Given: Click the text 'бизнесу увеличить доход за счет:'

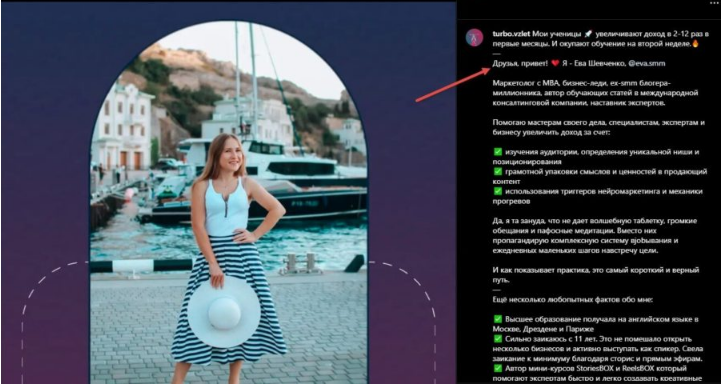Looking at the screenshot, I should (x=551, y=132).
